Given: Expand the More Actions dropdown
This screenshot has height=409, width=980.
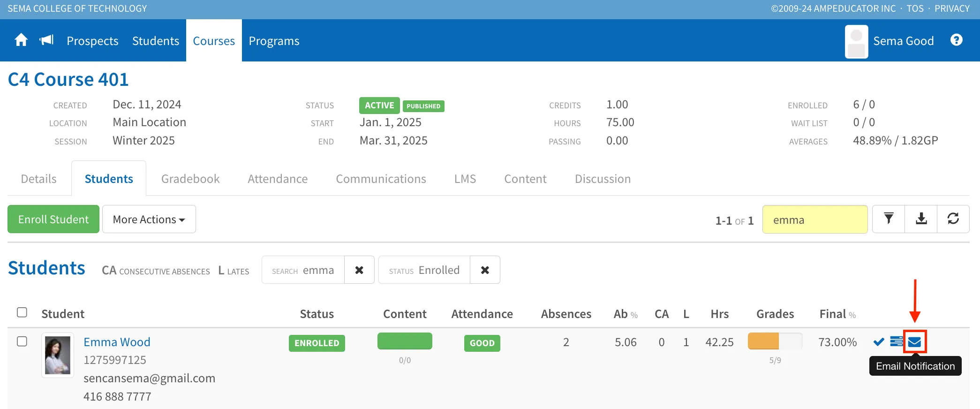Looking at the screenshot, I should tap(149, 219).
